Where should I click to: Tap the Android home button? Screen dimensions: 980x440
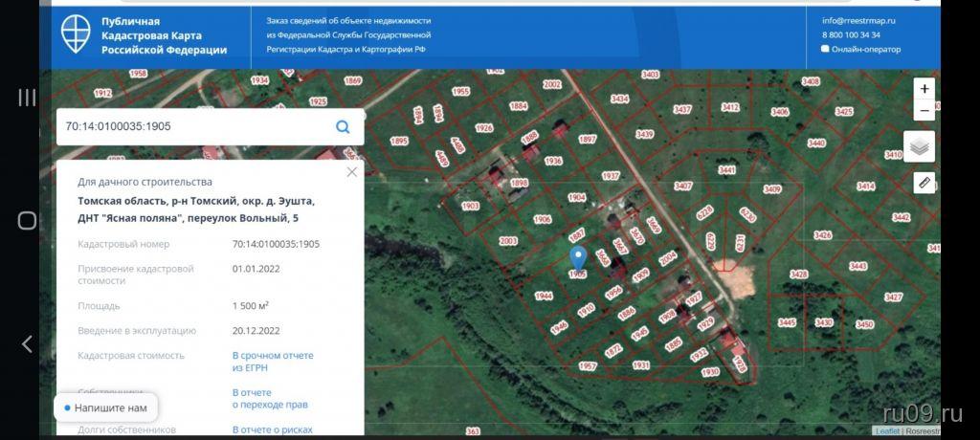point(27,221)
